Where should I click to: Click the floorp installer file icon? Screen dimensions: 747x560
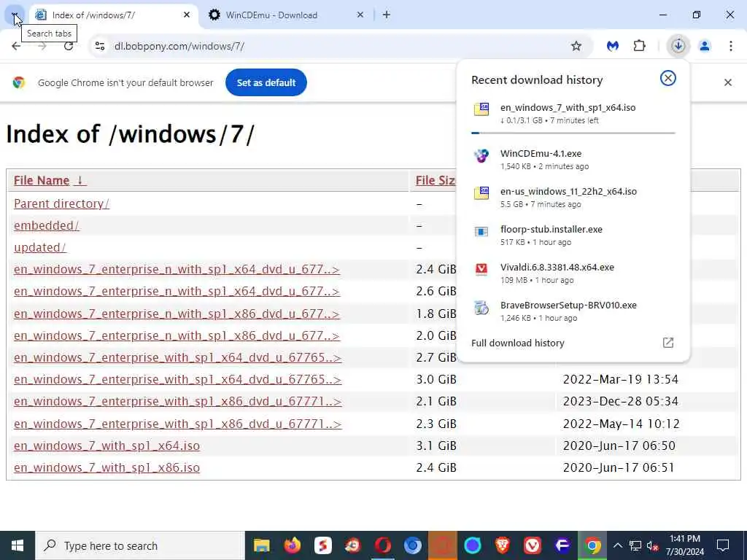[x=481, y=231]
